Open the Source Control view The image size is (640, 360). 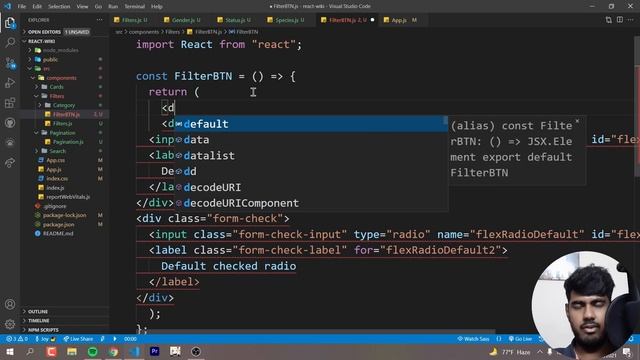click(x=10, y=62)
